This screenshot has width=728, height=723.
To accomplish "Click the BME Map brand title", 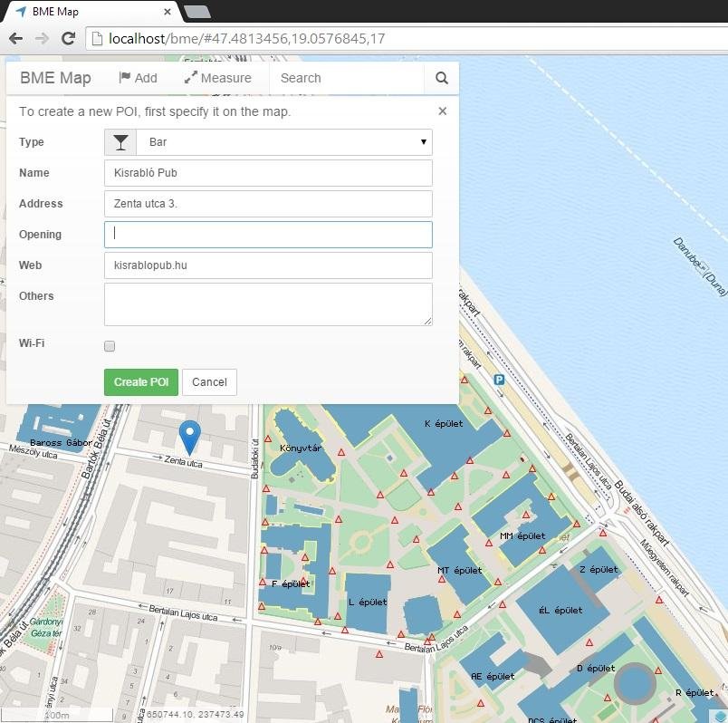I will point(55,78).
